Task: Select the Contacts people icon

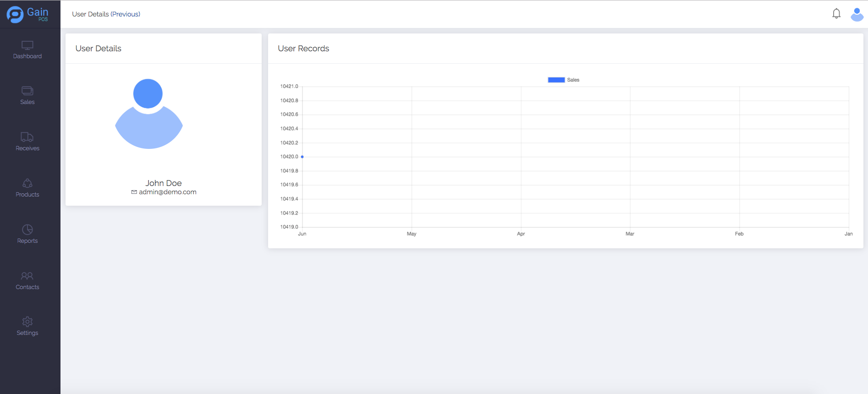Action: click(27, 276)
